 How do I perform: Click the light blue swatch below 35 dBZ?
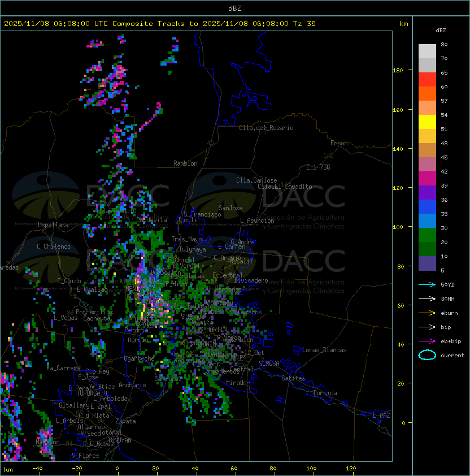(x=427, y=220)
